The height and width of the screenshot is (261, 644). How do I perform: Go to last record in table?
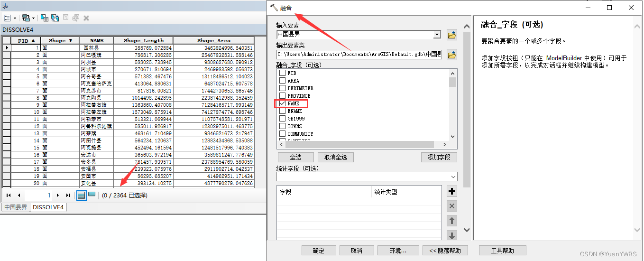pos(68,195)
